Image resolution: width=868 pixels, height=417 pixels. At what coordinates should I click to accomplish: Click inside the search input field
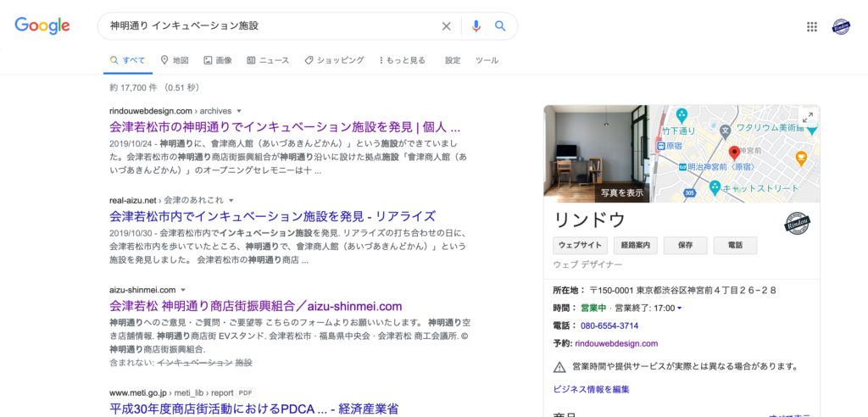[x=271, y=26]
